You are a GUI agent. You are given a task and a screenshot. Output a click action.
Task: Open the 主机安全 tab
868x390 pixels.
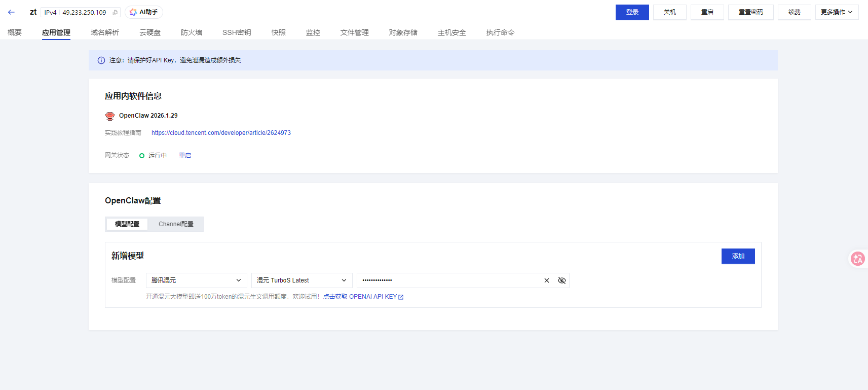[452, 32]
